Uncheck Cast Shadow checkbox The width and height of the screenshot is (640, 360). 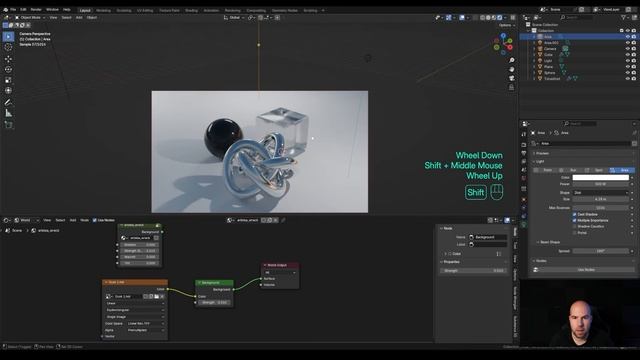[575, 214]
